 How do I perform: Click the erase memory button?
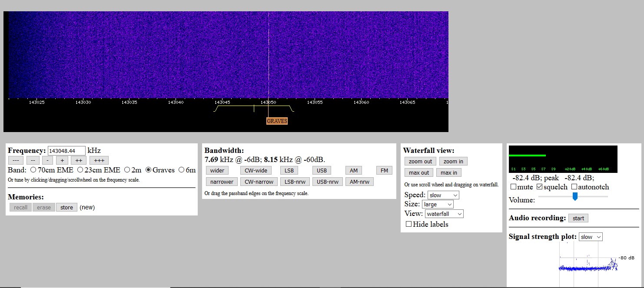tap(44, 207)
